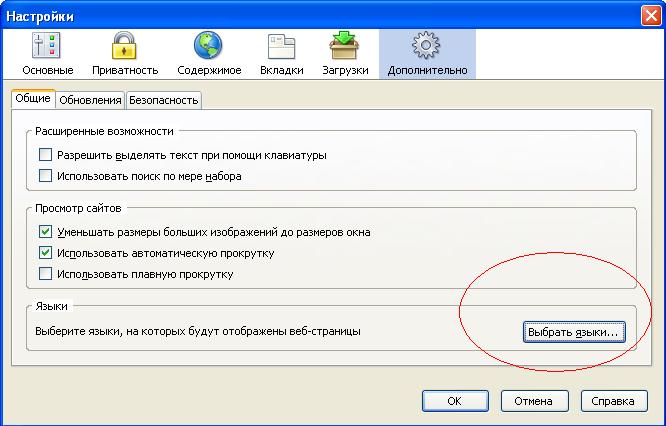Image resolution: width=666 pixels, height=426 pixels.
Task: Click the Настройки title bar
Action: click(x=300, y=14)
